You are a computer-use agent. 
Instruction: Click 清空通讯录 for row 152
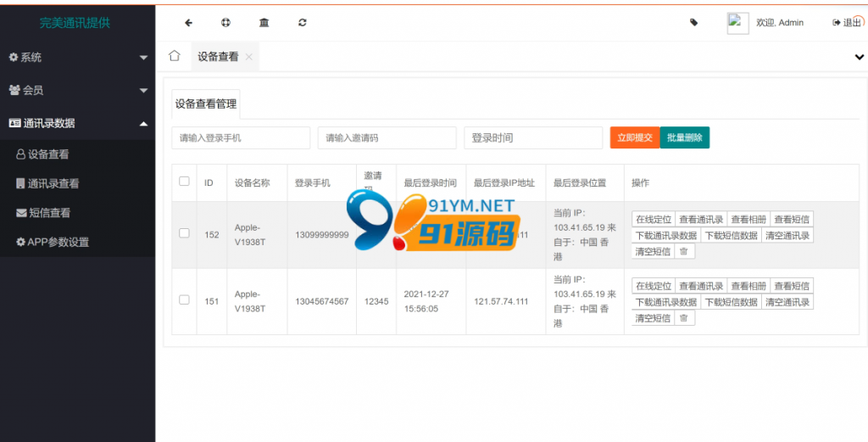[787, 235]
